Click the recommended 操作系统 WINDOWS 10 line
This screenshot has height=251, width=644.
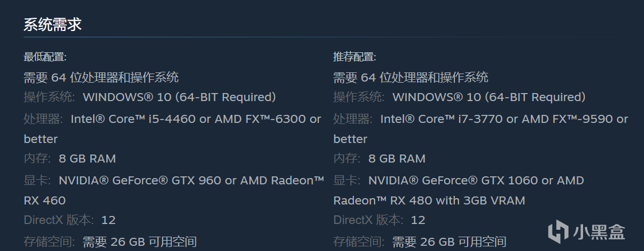coord(460,97)
